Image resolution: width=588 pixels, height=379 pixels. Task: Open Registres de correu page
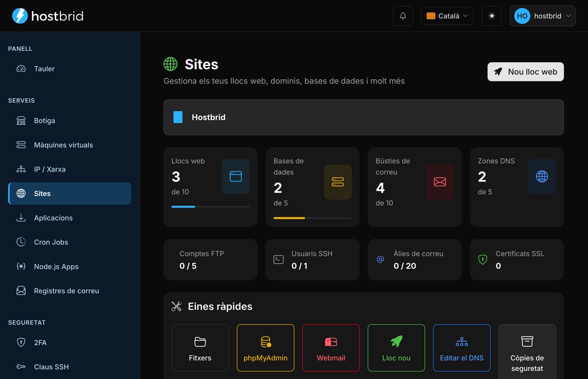coord(70,291)
